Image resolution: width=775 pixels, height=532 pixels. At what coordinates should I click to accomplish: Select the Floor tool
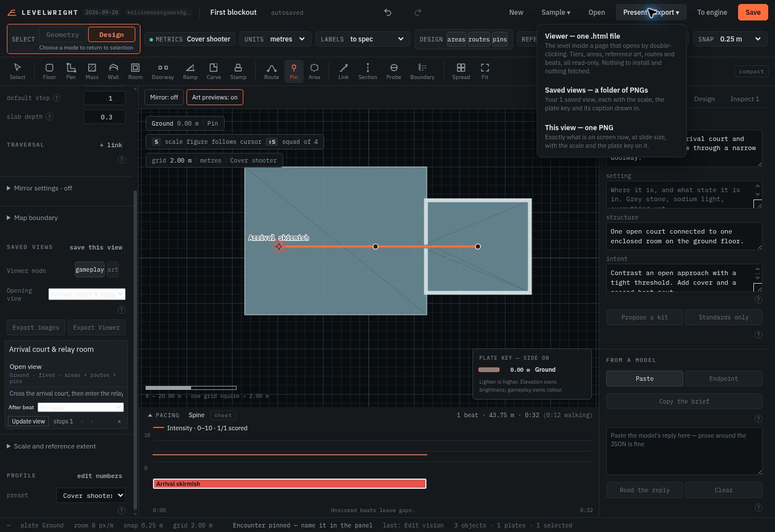tap(49, 71)
